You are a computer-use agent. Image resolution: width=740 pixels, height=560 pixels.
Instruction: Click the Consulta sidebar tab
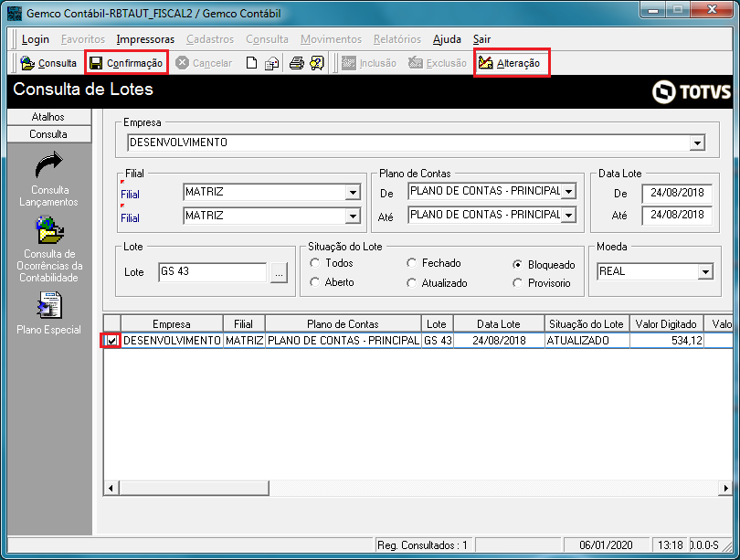coord(49,134)
